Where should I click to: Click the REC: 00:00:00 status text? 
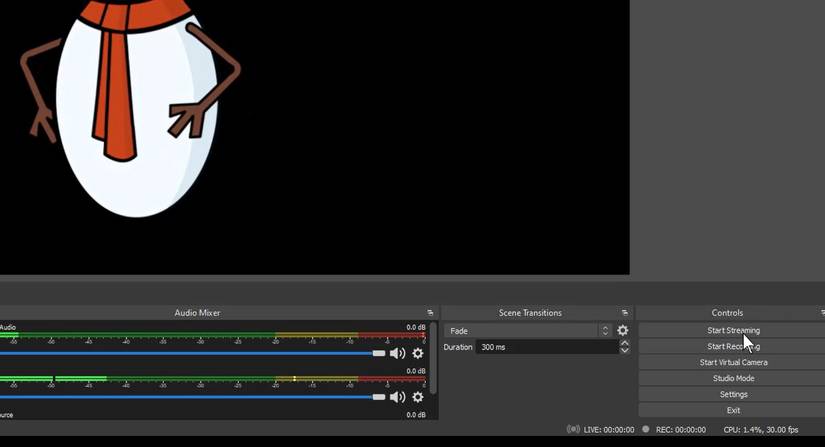coord(681,430)
